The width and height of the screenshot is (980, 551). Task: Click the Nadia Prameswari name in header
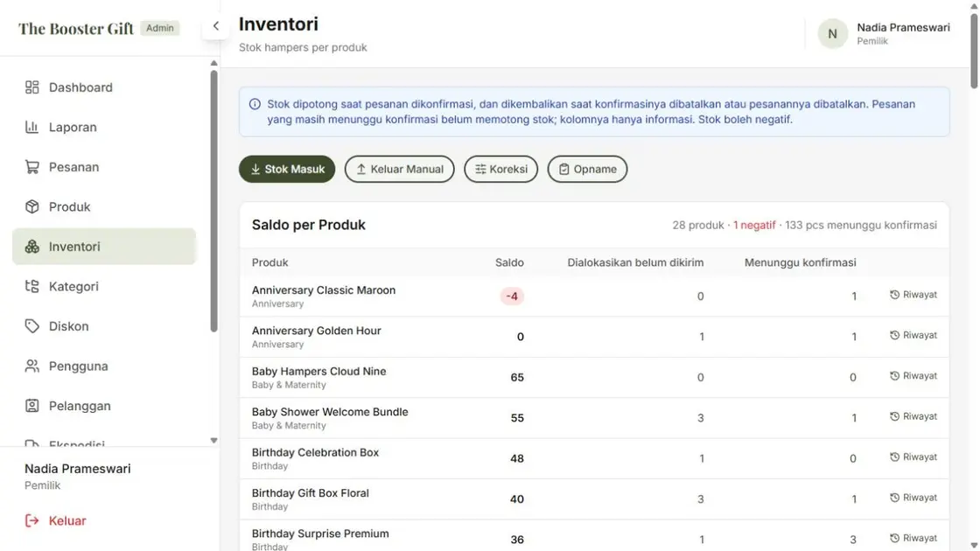(903, 27)
